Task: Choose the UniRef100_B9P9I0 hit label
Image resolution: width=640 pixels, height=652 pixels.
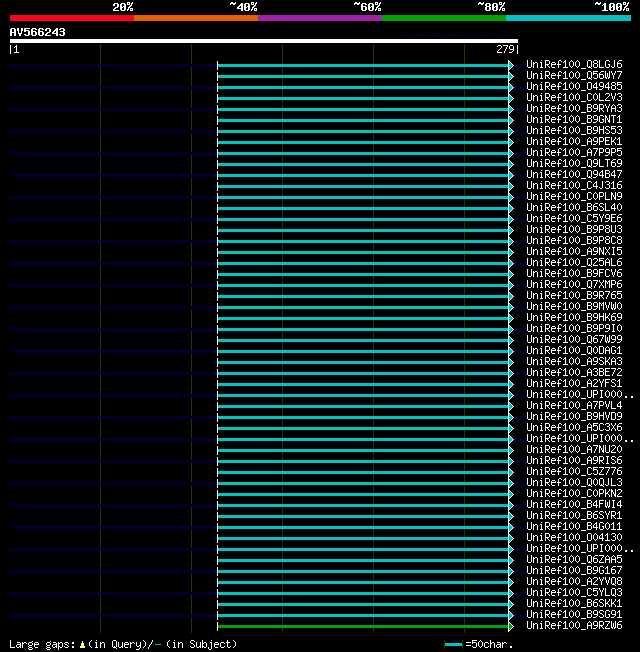Action: (x=574, y=328)
